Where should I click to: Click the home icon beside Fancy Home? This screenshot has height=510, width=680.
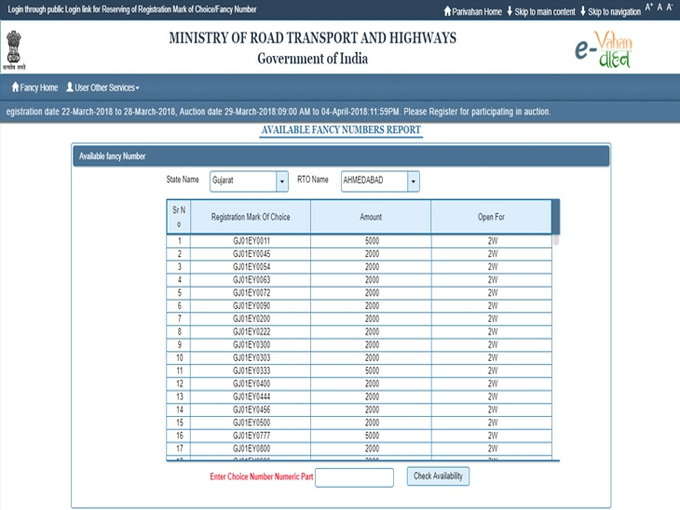point(15,88)
